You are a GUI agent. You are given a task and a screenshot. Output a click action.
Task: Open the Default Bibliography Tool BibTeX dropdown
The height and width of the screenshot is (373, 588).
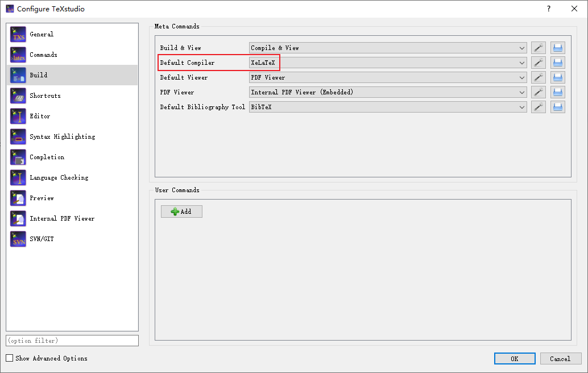click(x=388, y=107)
